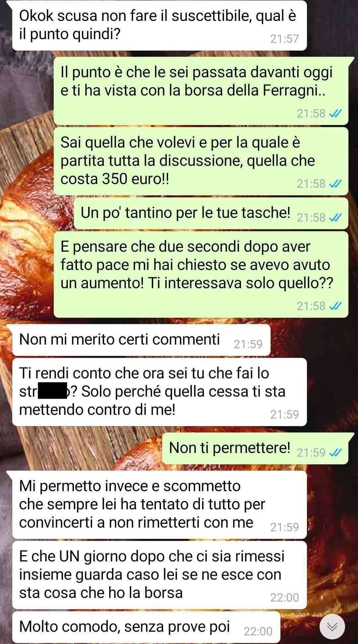Viewport: 358px width, 644px height.
Task: Tap message 'Non mi merito certi commenti'
Action: (141, 340)
